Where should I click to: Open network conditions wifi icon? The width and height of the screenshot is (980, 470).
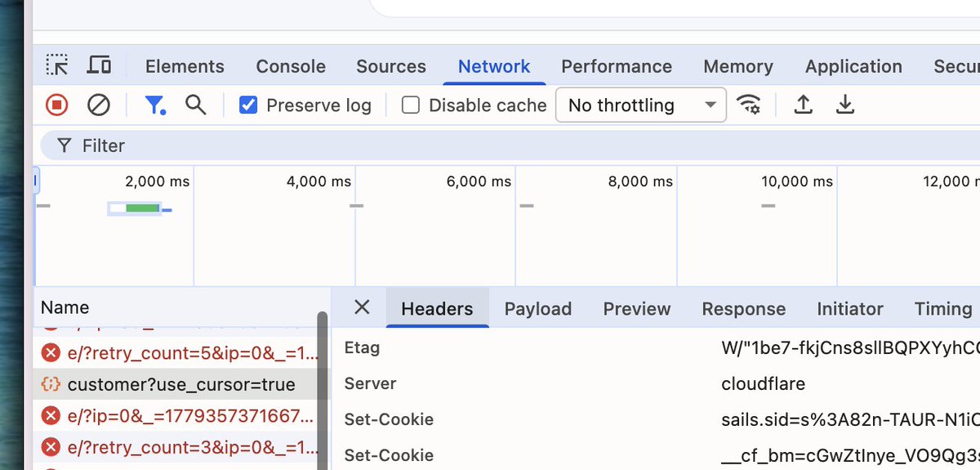click(748, 105)
